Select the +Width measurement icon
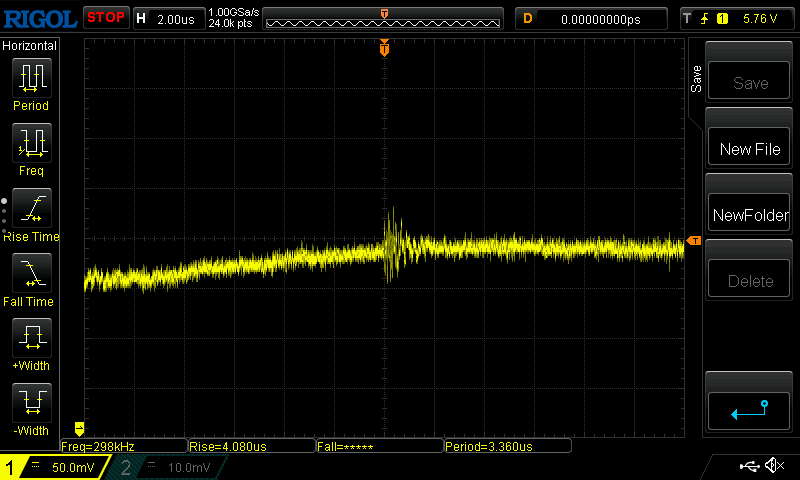 point(32,338)
